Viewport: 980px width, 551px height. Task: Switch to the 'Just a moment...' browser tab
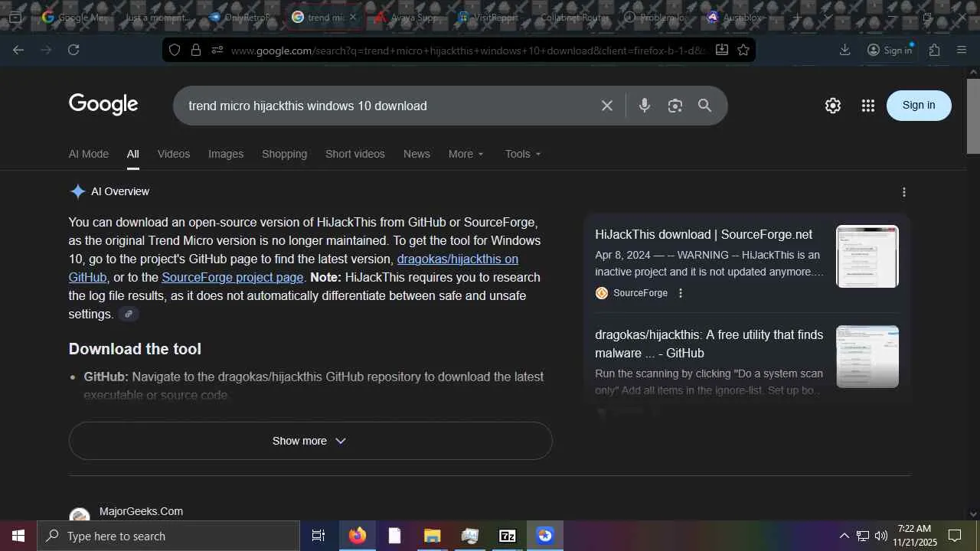tap(157, 17)
